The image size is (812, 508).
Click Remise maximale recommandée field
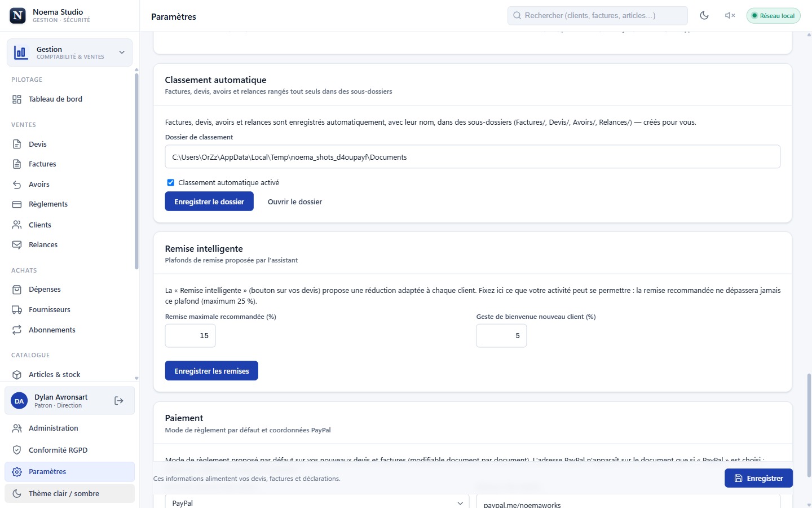[x=190, y=336]
